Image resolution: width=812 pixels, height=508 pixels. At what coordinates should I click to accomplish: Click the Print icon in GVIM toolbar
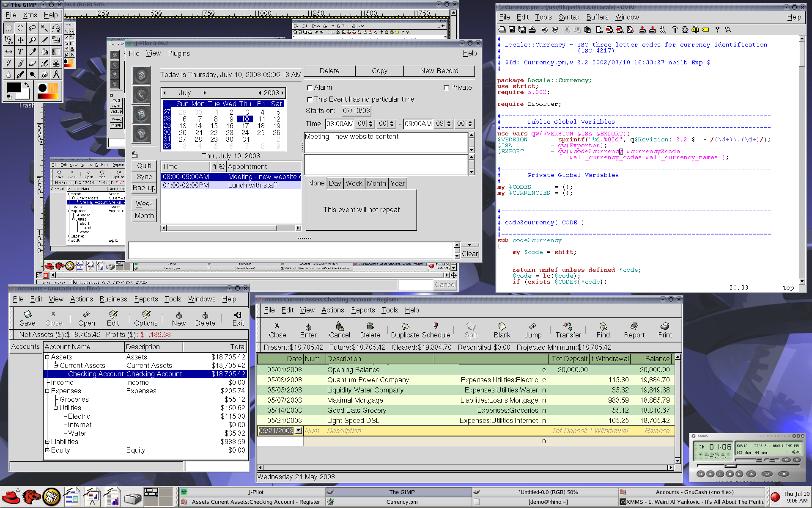(532, 30)
